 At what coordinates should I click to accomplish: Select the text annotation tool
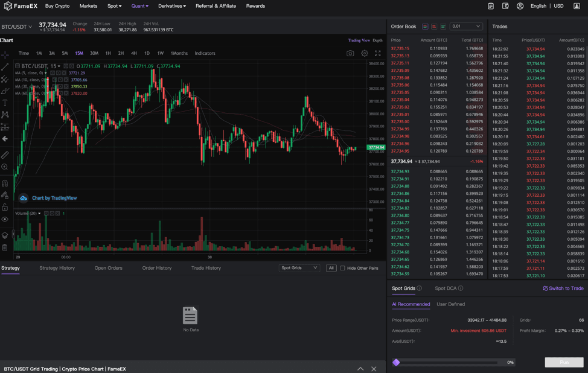(x=5, y=103)
